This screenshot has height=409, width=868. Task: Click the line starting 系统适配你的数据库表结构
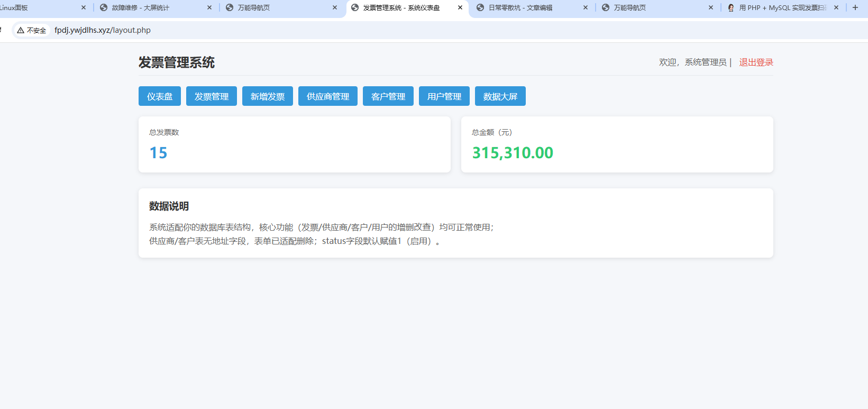point(321,228)
